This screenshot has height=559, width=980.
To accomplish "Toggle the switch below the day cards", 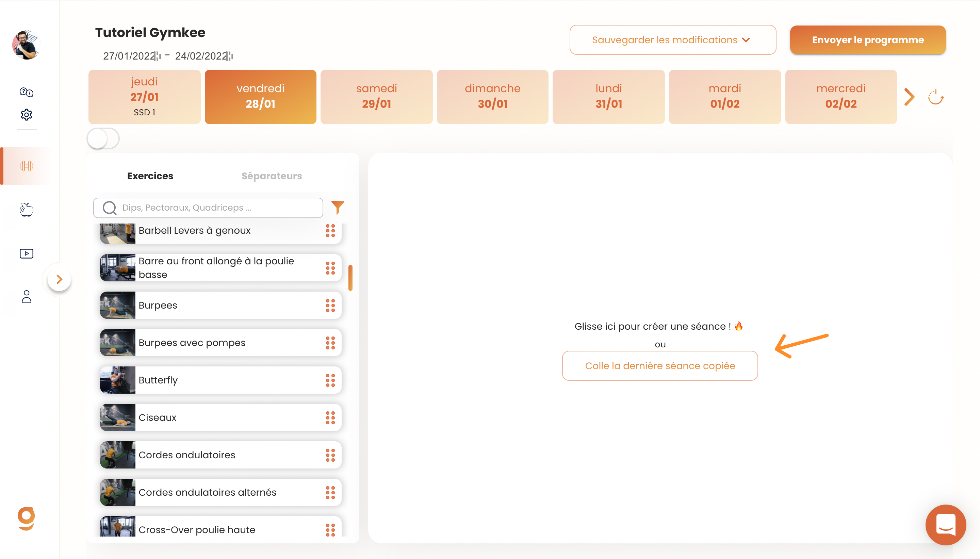I will point(103,138).
